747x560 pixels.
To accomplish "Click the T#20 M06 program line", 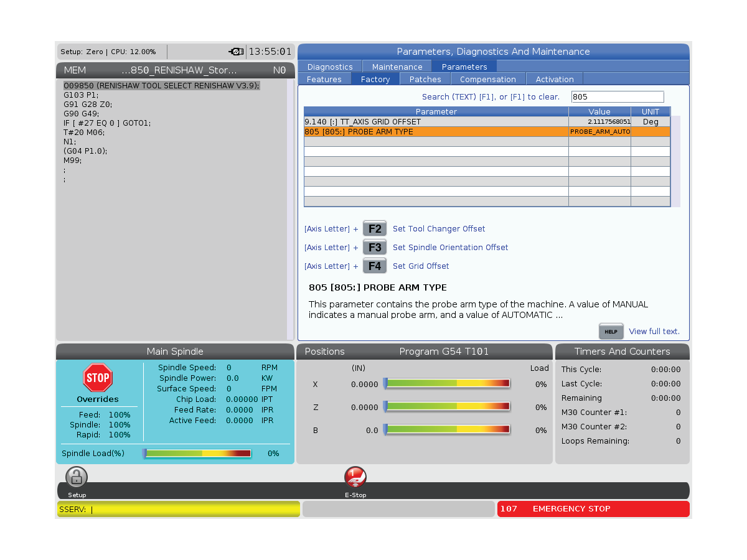I will coord(84,132).
